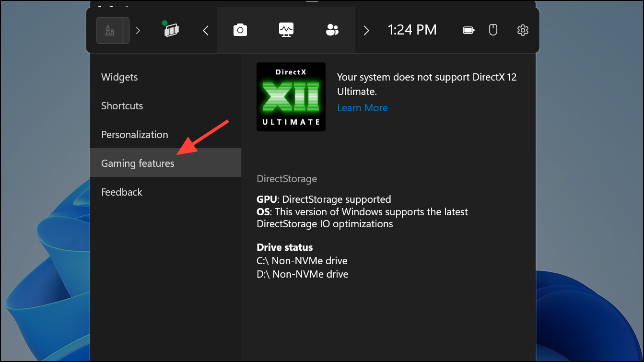Click the left arrow before the Capture icon
The width and height of the screenshot is (644, 362).
(206, 31)
